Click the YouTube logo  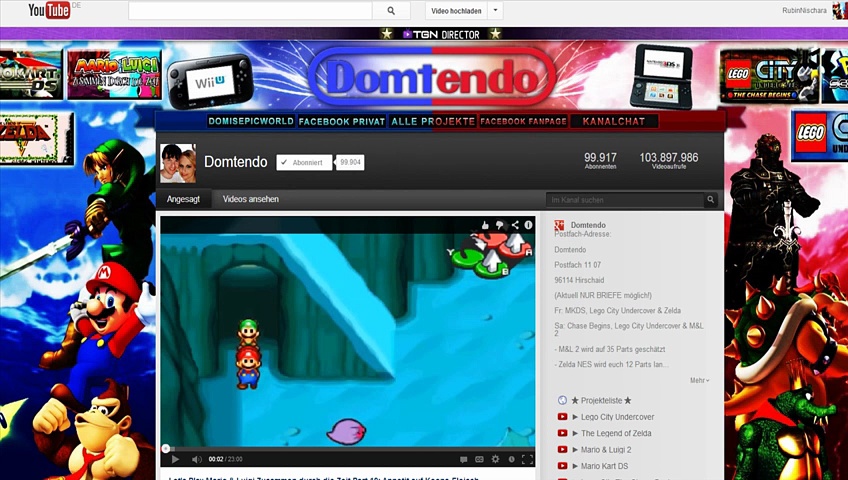(48, 11)
